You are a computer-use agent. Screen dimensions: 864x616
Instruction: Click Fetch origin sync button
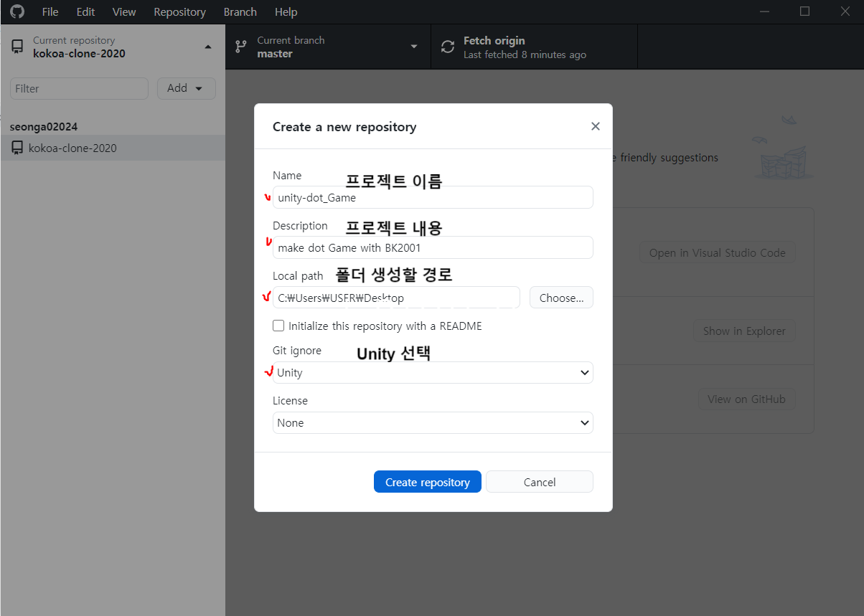click(535, 47)
